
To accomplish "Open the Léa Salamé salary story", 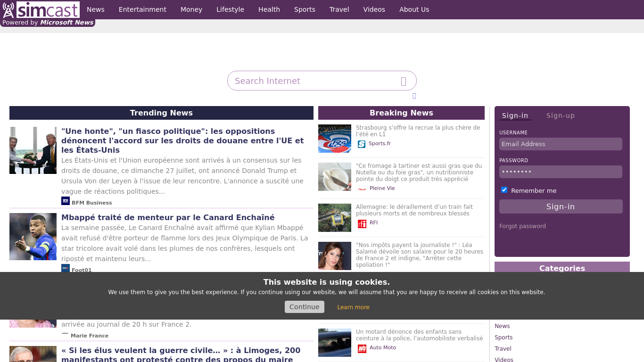I will 420,255.
